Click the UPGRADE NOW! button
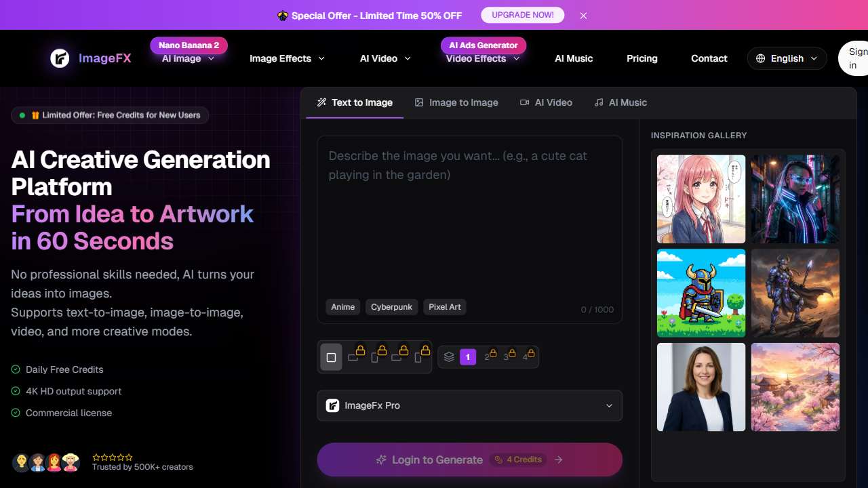 click(522, 15)
